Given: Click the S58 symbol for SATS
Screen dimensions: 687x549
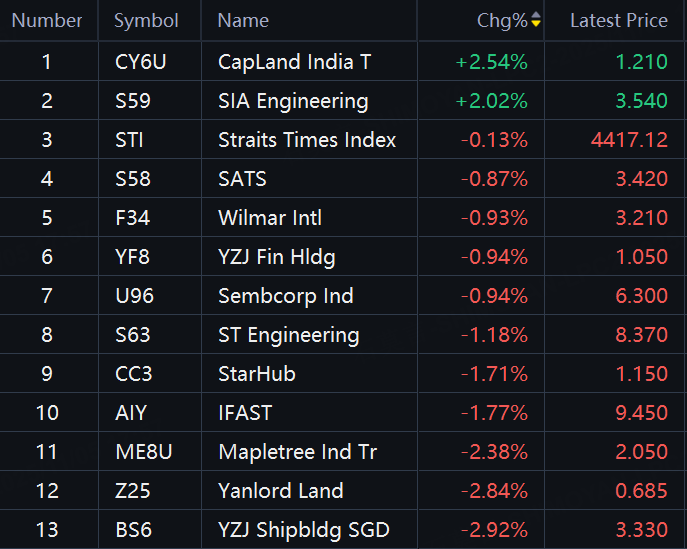Looking at the screenshot, I should [131, 179].
